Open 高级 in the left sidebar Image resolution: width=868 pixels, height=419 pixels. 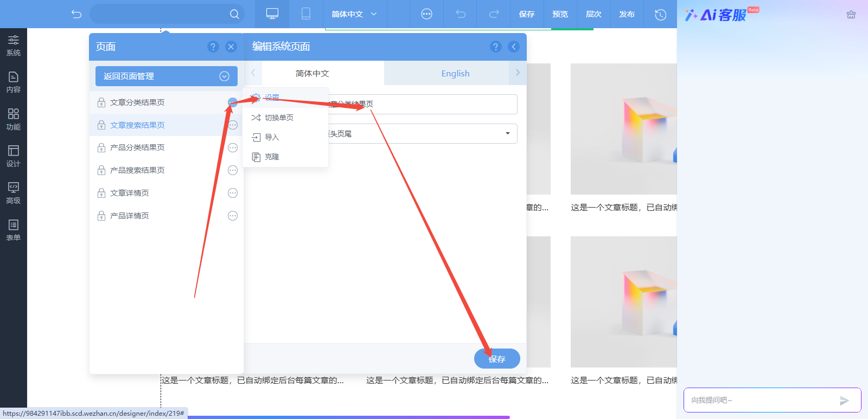14,193
